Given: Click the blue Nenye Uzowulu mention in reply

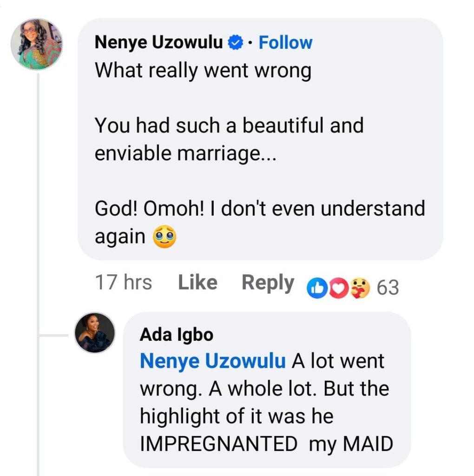Looking at the screenshot, I should tap(212, 361).
